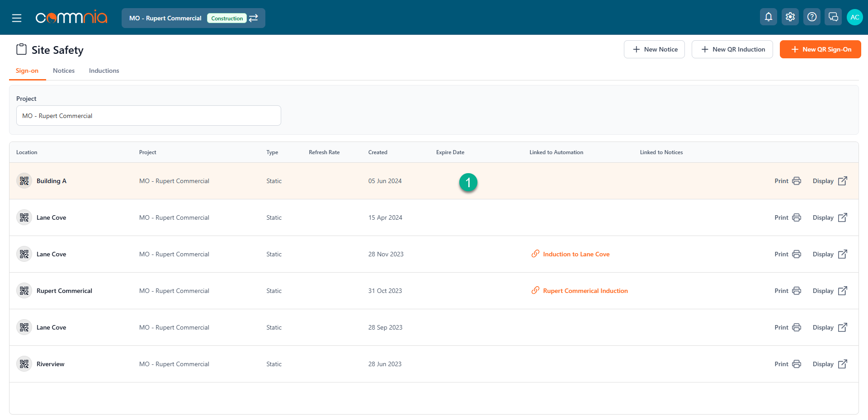Print the Building A QR sign-on

[788, 181]
